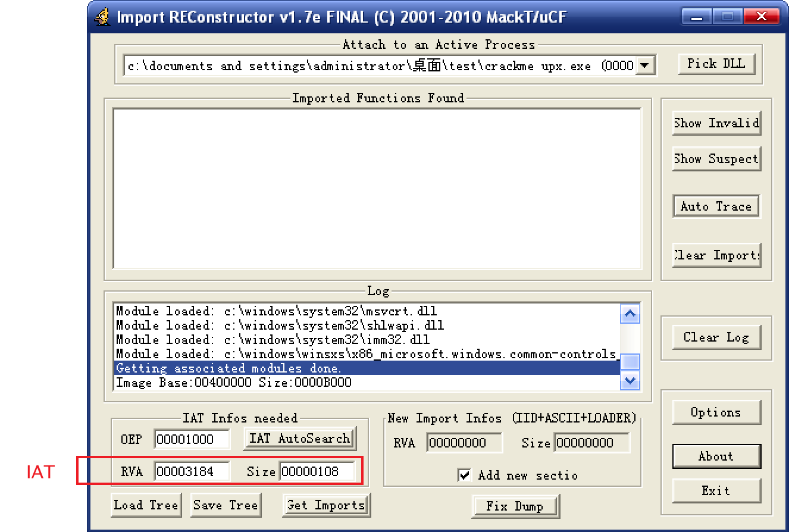Click the Show Invalid button
789x532 pixels.
716,123
